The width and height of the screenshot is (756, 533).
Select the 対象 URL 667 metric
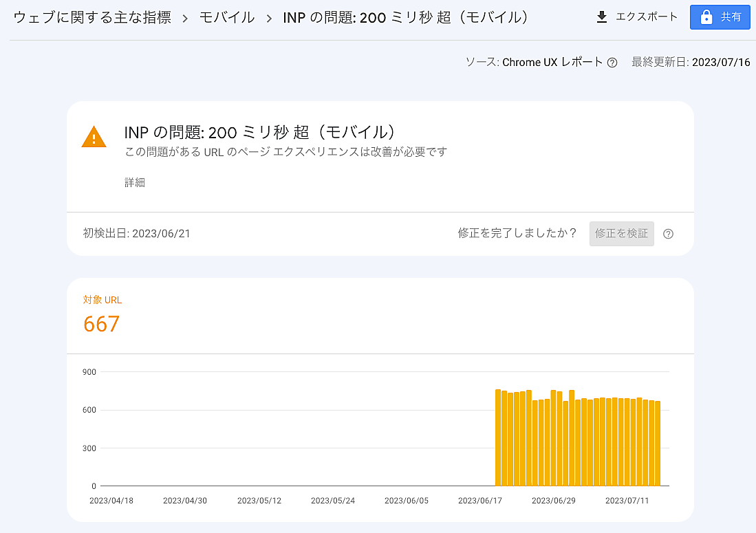point(102,323)
